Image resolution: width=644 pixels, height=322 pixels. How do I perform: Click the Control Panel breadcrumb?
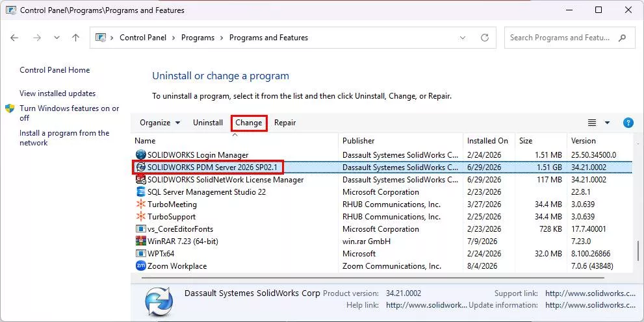coord(143,38)
